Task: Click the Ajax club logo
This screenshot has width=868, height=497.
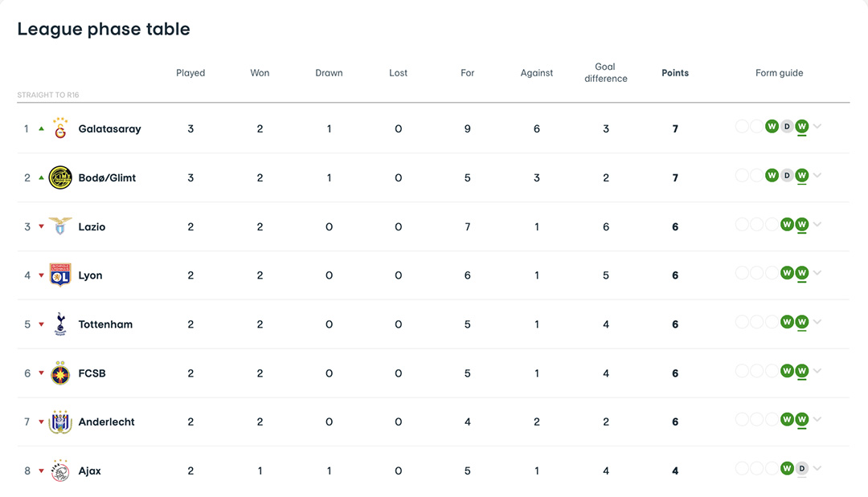Action: 60,471
